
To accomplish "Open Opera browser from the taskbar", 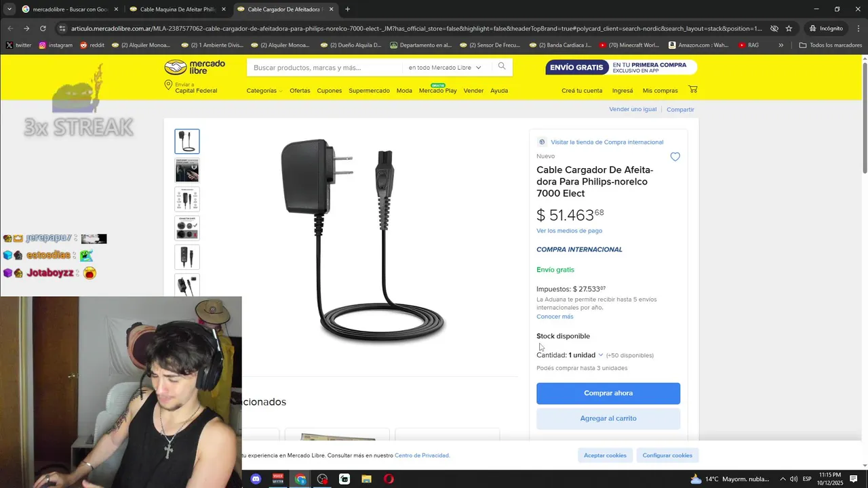I will click(x=389, y=479).
